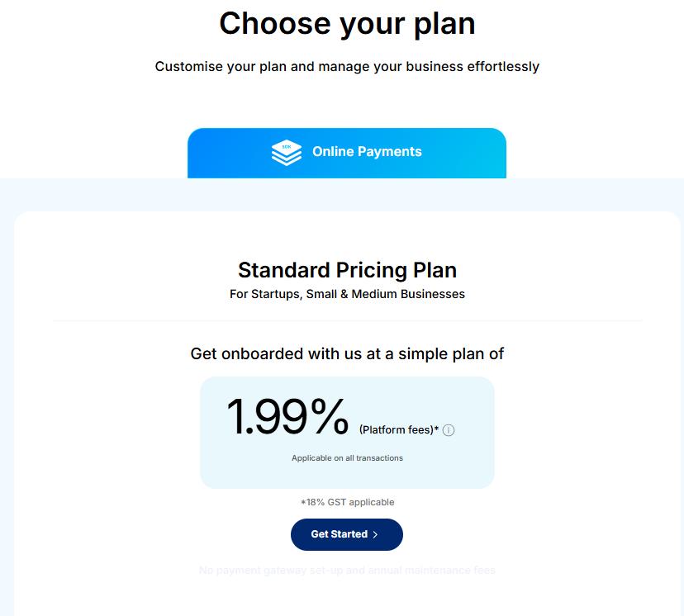684x616 pixels.
Task: Click the asterisk after Platform fees
Action: 436,429
